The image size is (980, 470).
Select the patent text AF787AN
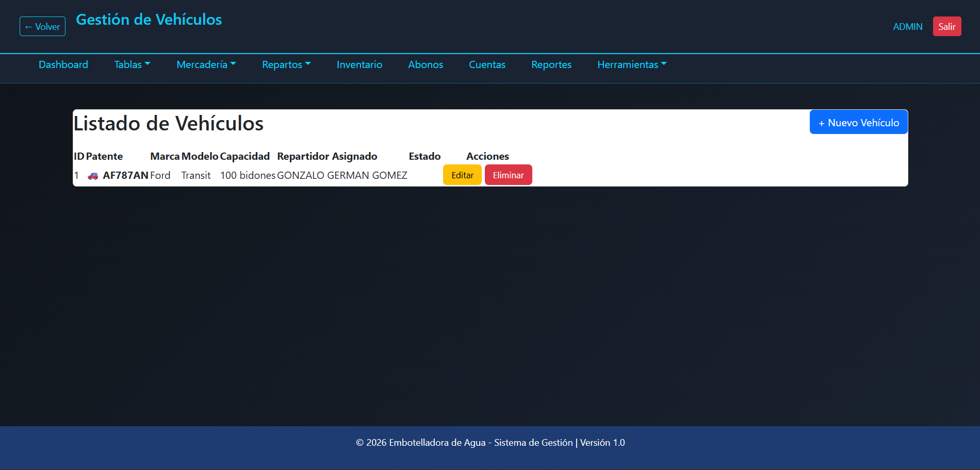[125, 175]
